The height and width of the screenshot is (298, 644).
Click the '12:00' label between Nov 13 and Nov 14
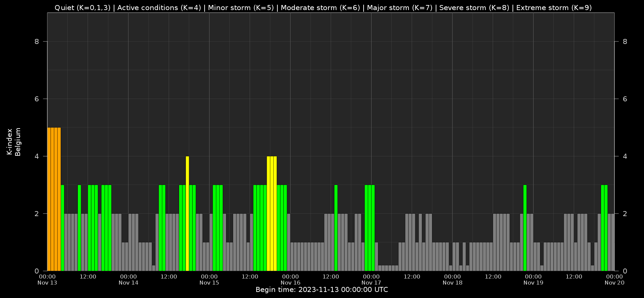pos(88,277)
